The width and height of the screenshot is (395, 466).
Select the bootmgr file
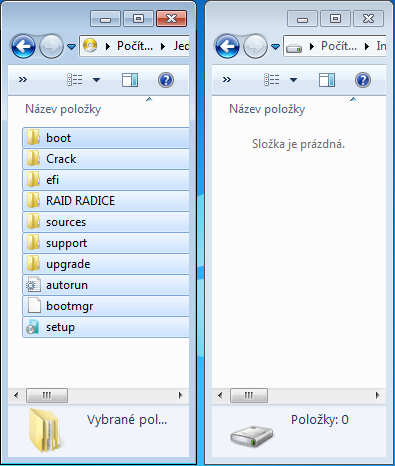point(106,306)
